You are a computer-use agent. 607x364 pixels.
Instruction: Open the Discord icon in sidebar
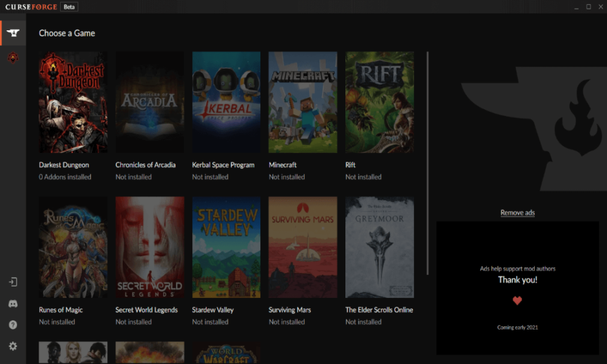pyautogui.click(x=13, y=303)
